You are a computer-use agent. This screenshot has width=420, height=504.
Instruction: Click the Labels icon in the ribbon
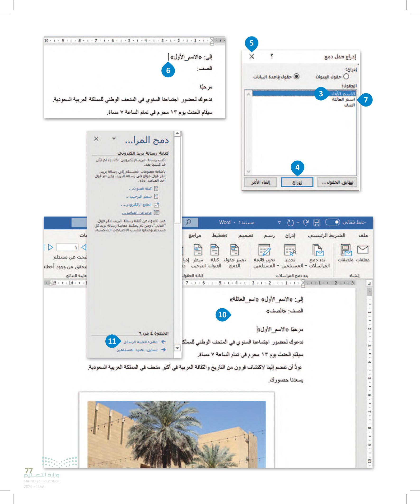pos(345,250)
